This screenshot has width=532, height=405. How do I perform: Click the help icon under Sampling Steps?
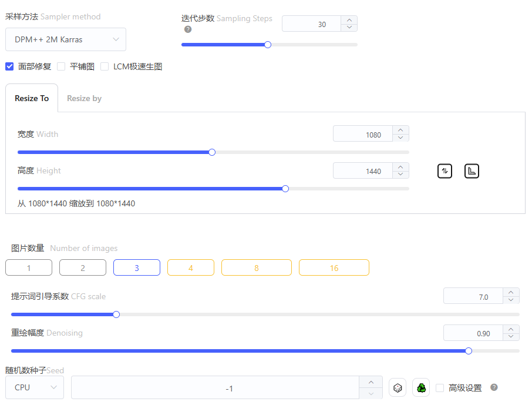click(188, 29)
